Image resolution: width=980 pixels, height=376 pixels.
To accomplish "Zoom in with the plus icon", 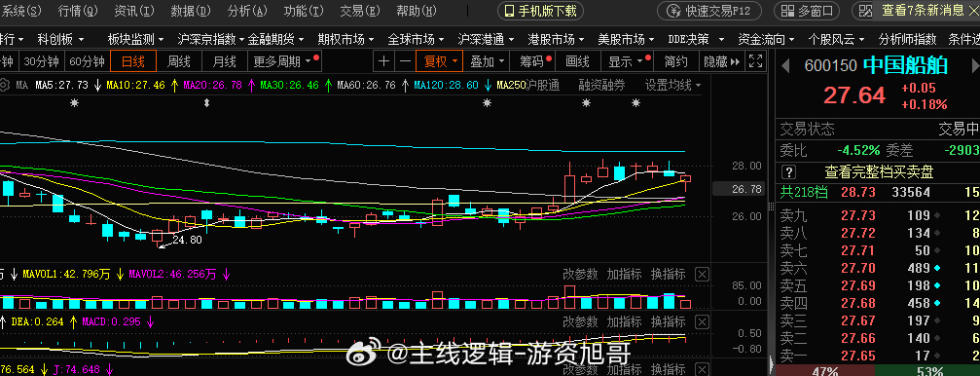I will tap(383, 62).
